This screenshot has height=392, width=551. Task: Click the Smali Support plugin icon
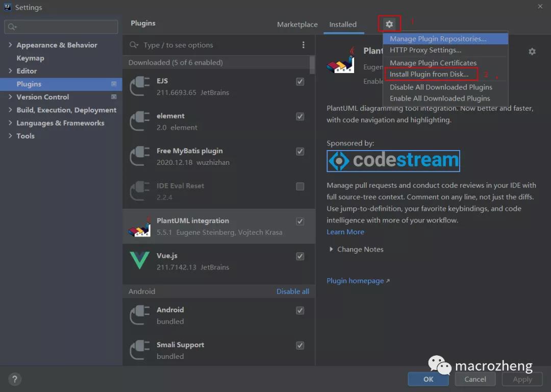coord(139,350)
